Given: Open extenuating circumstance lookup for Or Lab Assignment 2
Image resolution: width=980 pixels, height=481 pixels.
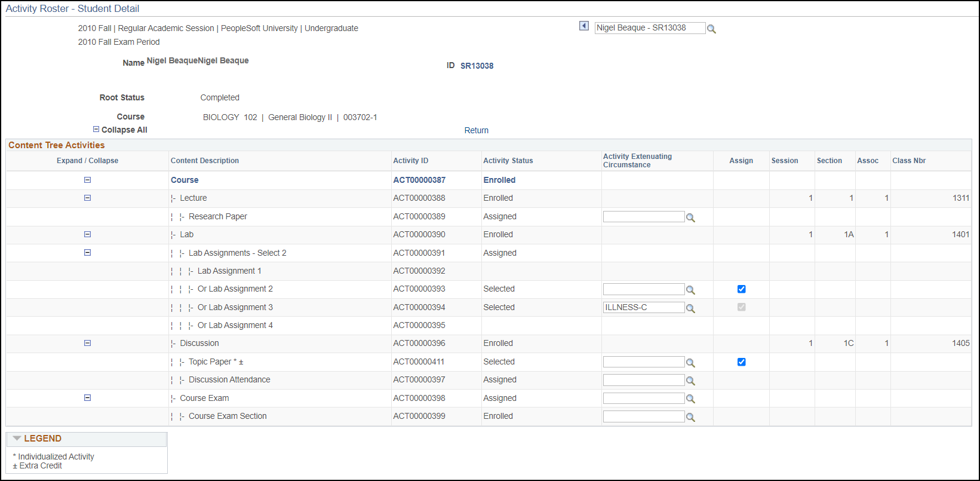Looking at the screenshot, I should (x=690, y=290).
